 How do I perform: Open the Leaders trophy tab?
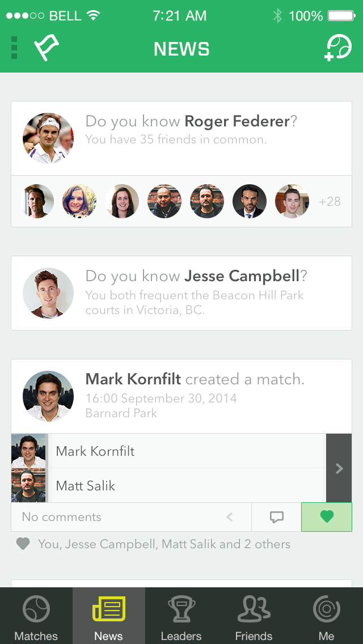tap(181, 616)
